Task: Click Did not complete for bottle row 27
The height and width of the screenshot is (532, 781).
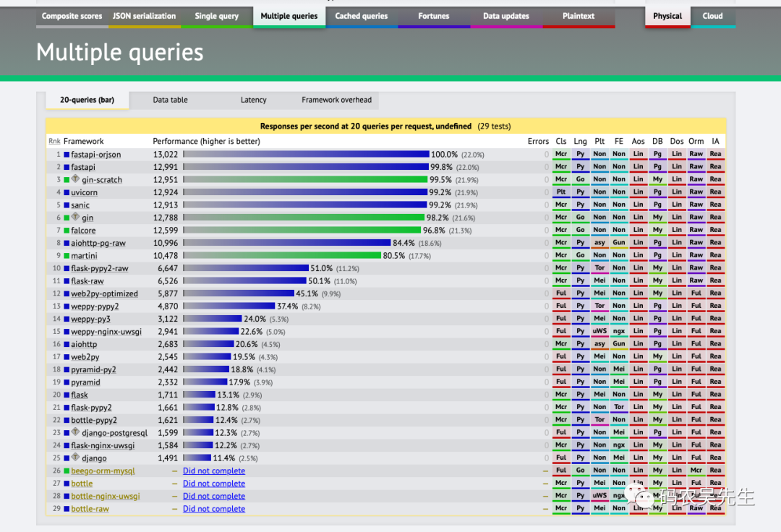Action: pyautogui.click(x=213, y=484)
